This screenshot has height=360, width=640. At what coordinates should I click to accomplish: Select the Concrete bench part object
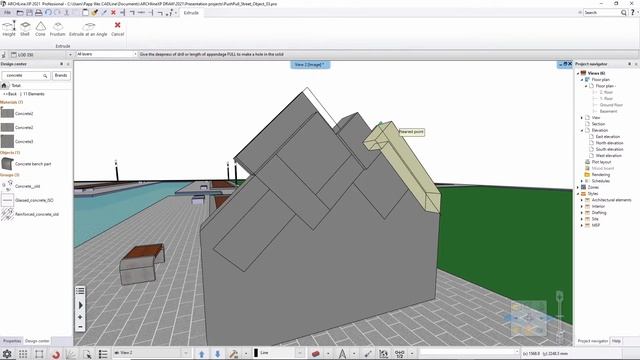(x=26, y=164)
